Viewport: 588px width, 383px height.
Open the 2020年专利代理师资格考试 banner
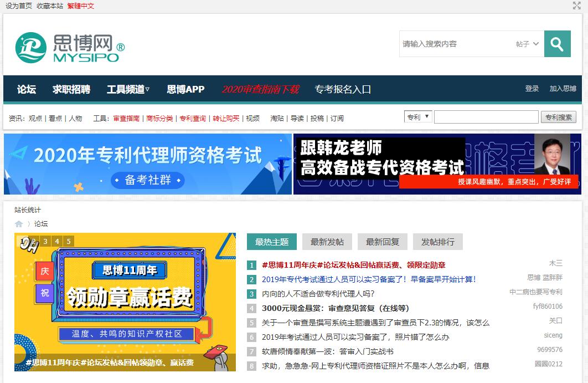pos(148,164)
